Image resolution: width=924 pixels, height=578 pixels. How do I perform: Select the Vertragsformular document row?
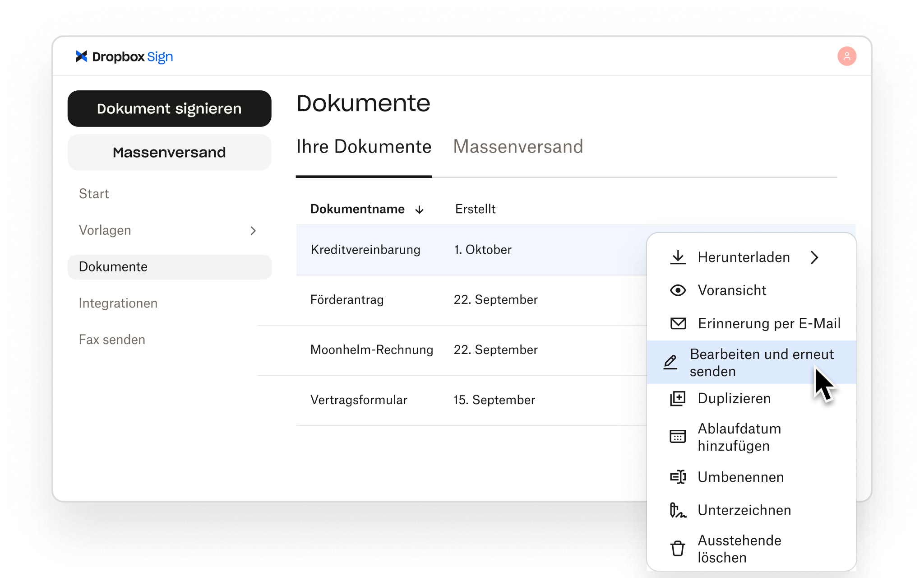click(x=471, y=400)
